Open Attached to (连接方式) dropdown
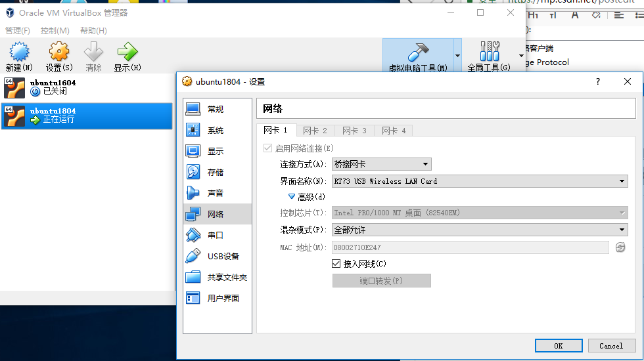 pos(382,164)
